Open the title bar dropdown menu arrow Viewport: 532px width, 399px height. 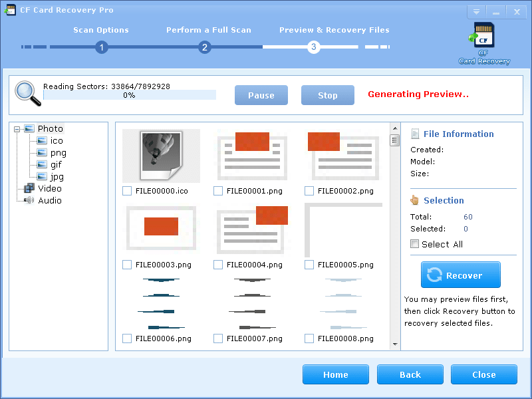pyautogui.click(x=476, y=12)
